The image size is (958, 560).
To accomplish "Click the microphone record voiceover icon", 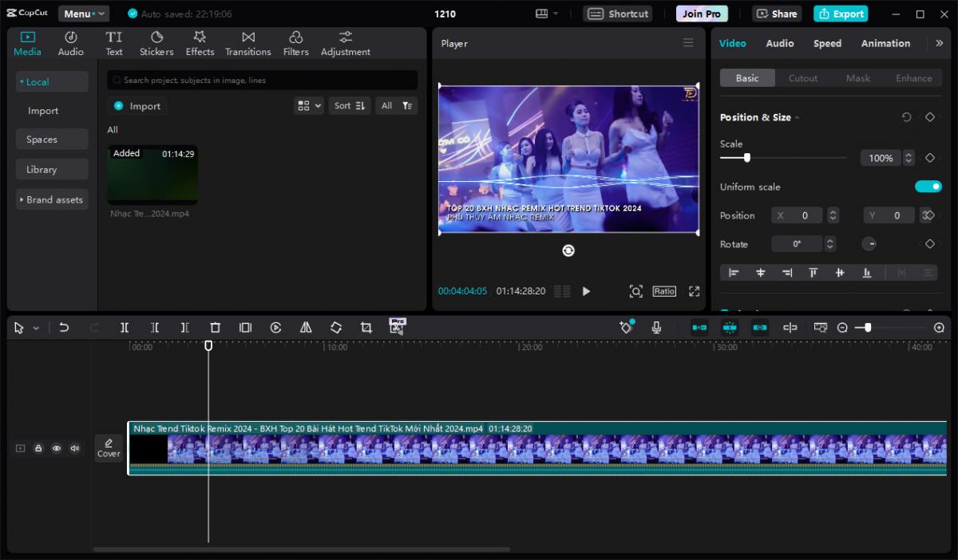I will [x=656, y=328].
